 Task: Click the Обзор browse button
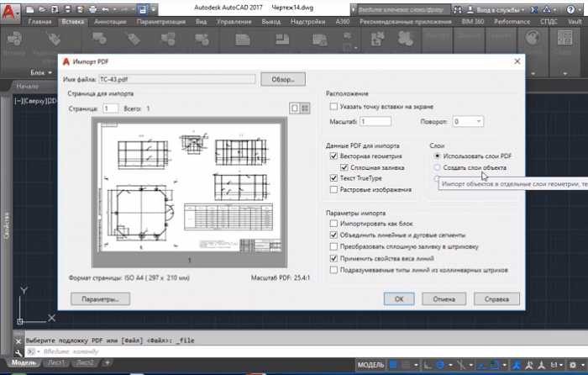coord(283,79)
